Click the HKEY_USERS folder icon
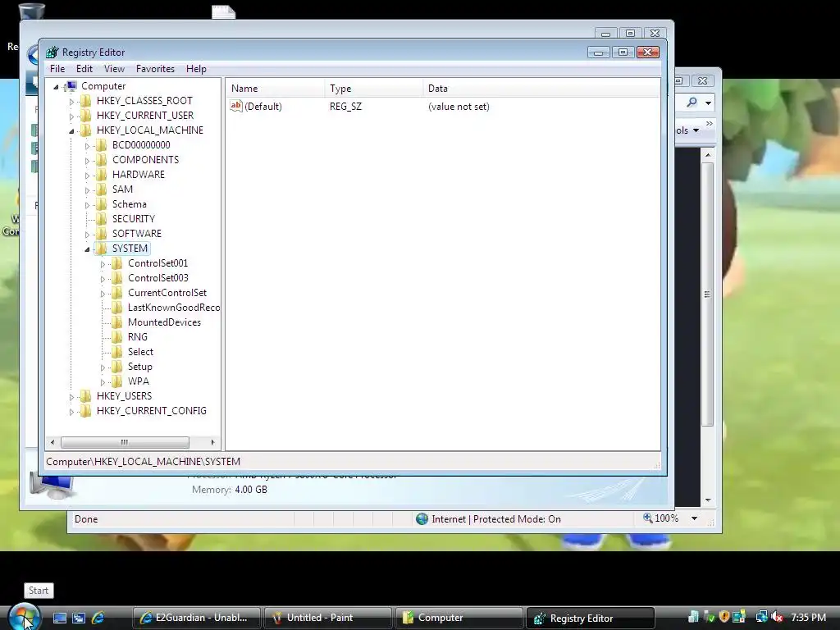 tap(85, 396)
